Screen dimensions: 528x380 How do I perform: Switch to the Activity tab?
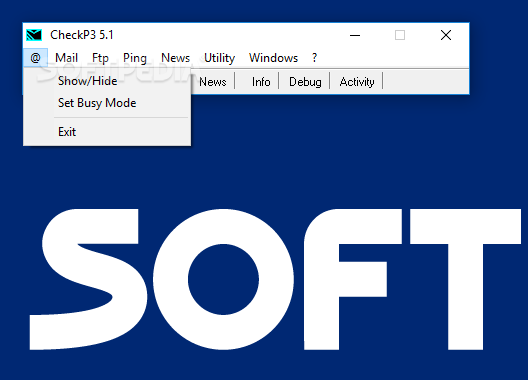[x=357, y=82]
